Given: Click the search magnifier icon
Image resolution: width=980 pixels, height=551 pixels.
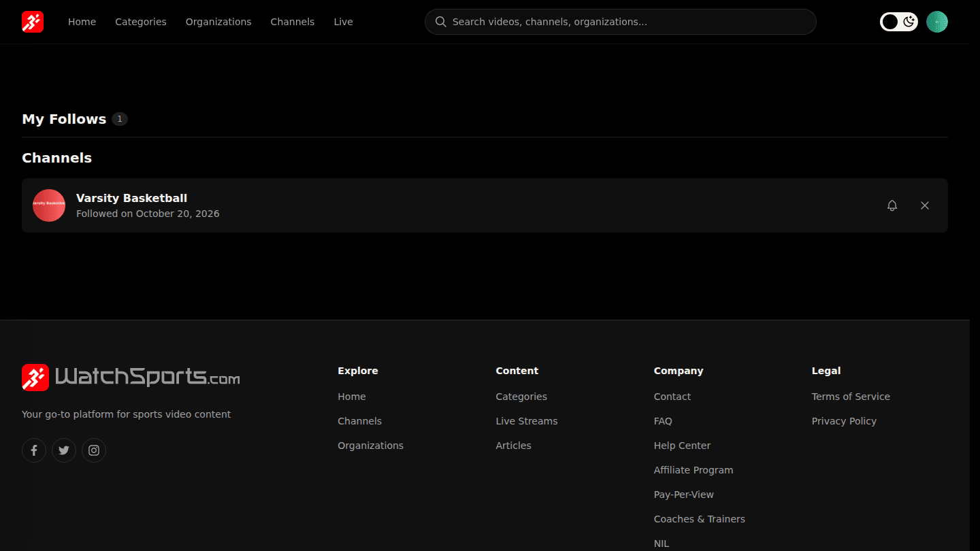Looking at the screenshot, I should (x=440, y=22).
